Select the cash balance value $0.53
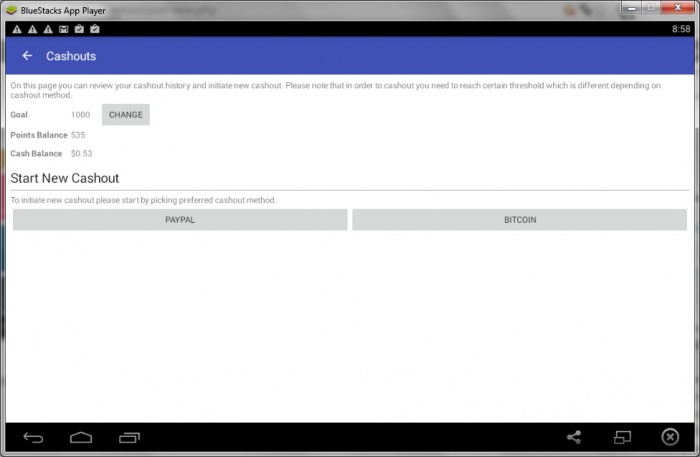This screenshot has height=457, width=700. 81,154
